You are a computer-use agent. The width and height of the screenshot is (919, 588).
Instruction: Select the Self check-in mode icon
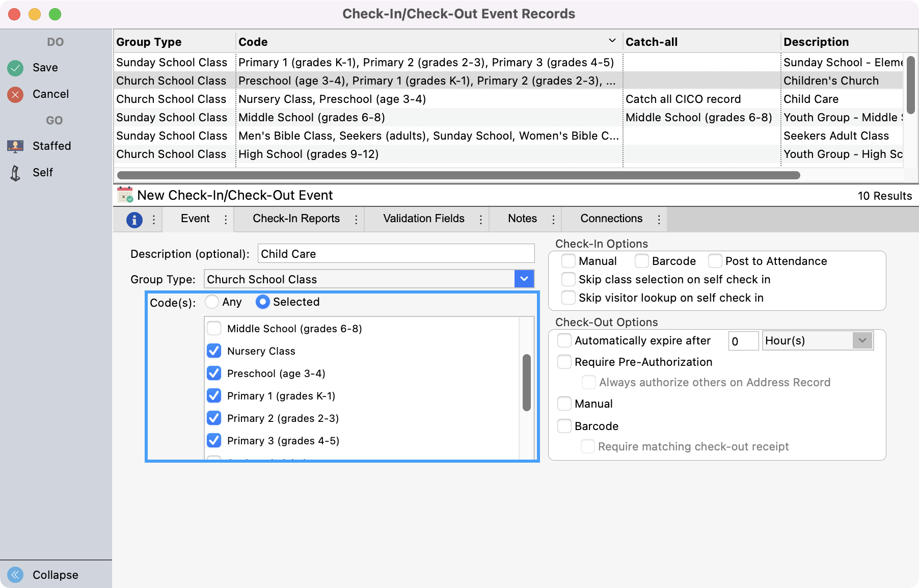pyautogui.click(x=15, y=172)
